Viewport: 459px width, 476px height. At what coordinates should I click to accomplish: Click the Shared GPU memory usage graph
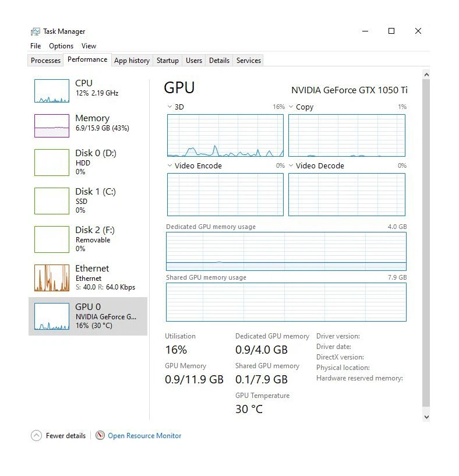[x=286, y=302]
